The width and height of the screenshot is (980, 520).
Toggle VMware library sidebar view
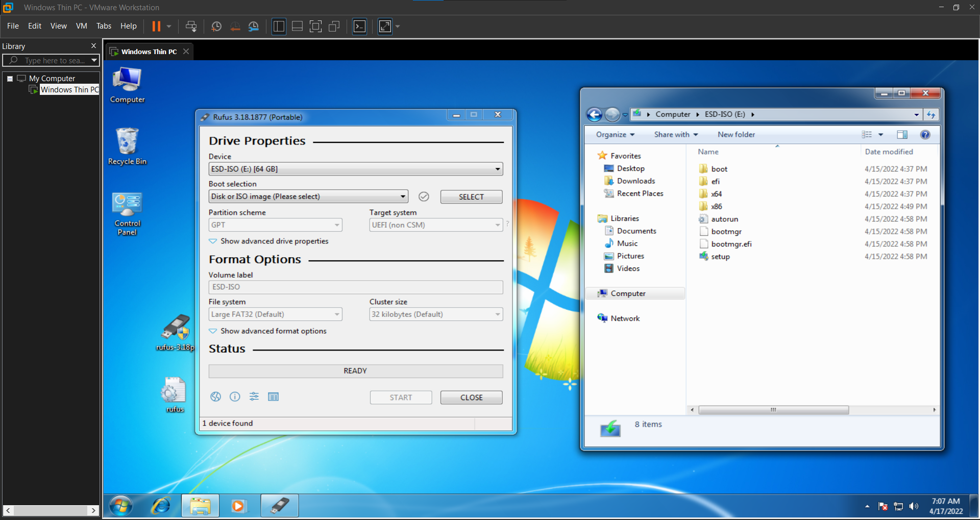pos(279,27)
